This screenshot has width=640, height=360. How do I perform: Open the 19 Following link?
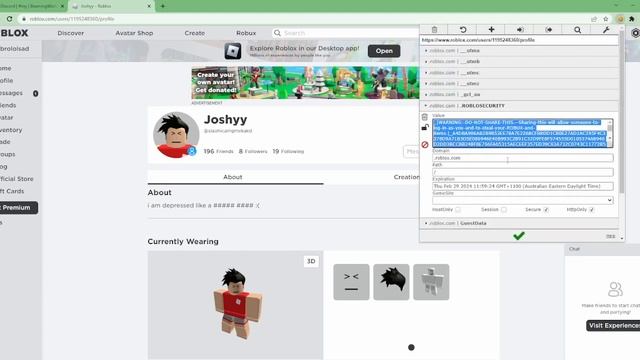tap(288, 151)
